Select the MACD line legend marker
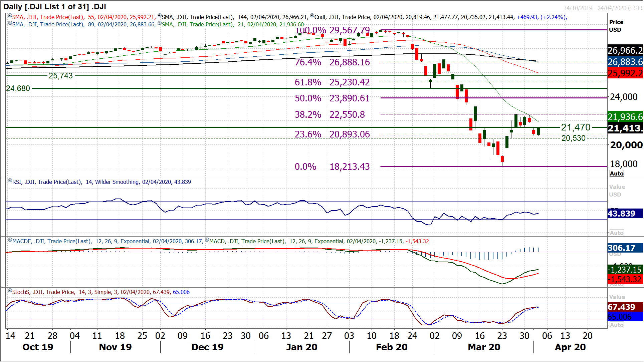The height and width of the screenshot is (362, 644). click(x=207, y=240)
